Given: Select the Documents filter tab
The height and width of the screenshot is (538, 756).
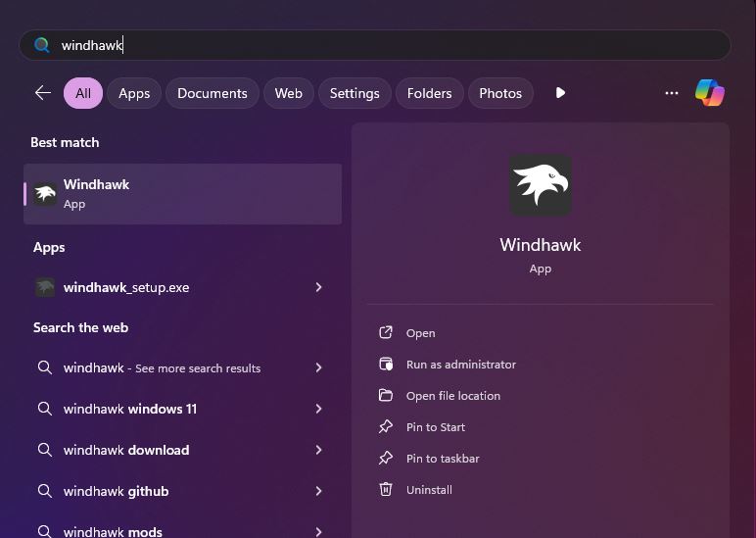Looking at the screenshot, I should pyautogui.click(x=212, y=93).
